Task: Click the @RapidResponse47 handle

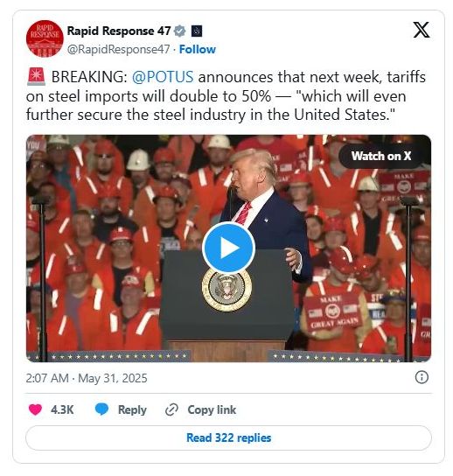Action: coord(118,49)
